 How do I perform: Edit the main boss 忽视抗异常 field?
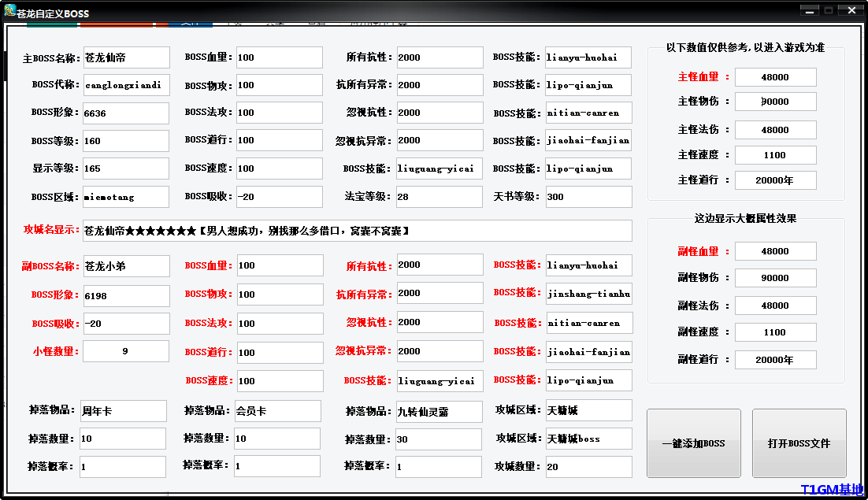point(440,140)
